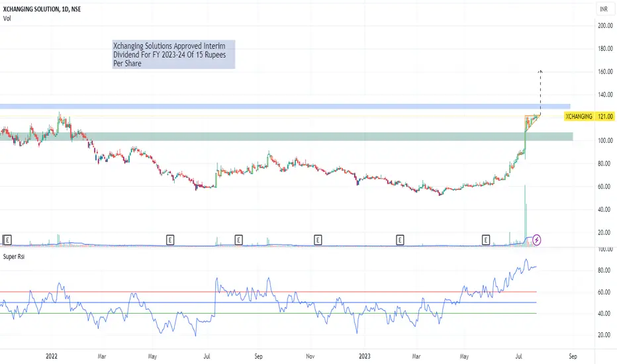Viewport: 617px width, 364px height.
Task: Click the blue 50 midline in Super Rsi
Action: [x=268, y=302]
